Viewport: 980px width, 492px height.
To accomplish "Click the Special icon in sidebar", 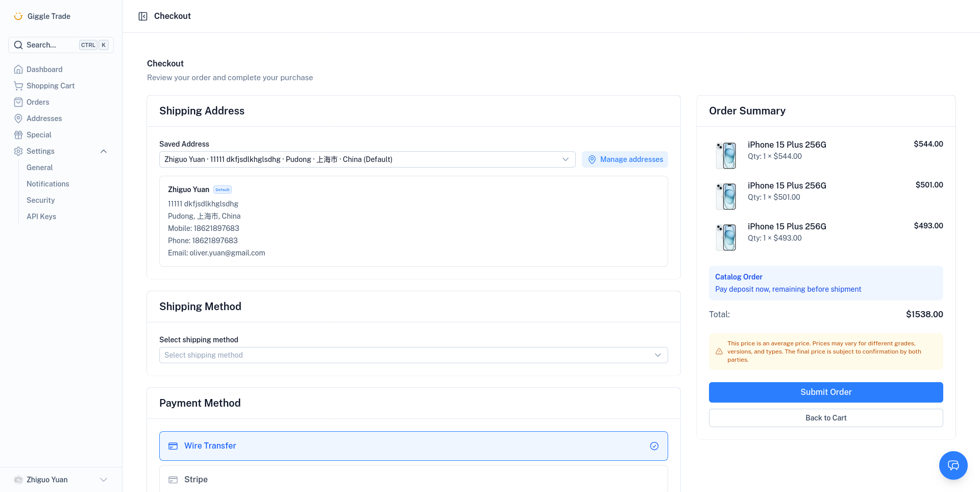I will (18, 134).
